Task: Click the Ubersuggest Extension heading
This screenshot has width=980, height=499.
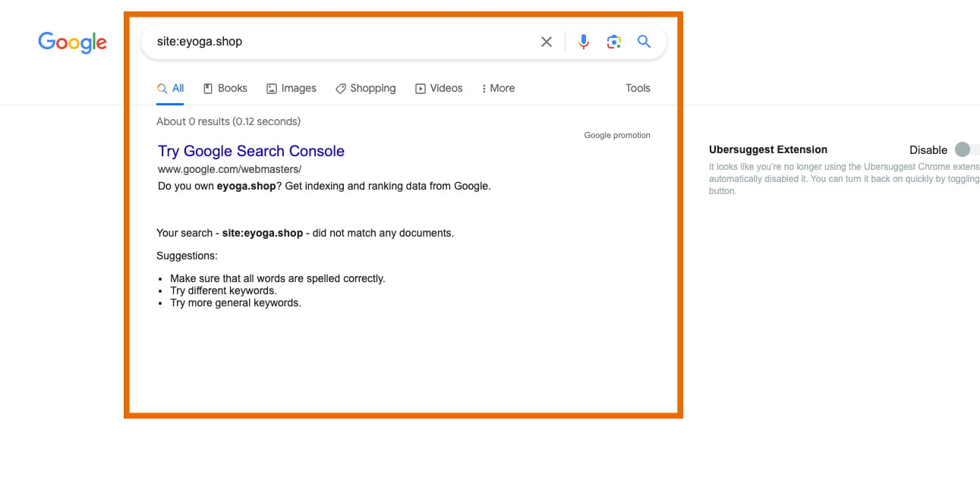Action: (x=768, y=149)
